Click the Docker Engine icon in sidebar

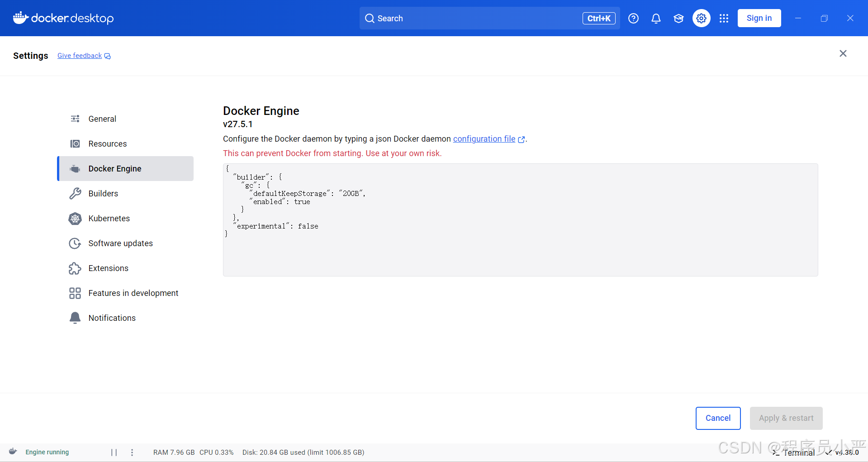[75, 168]
